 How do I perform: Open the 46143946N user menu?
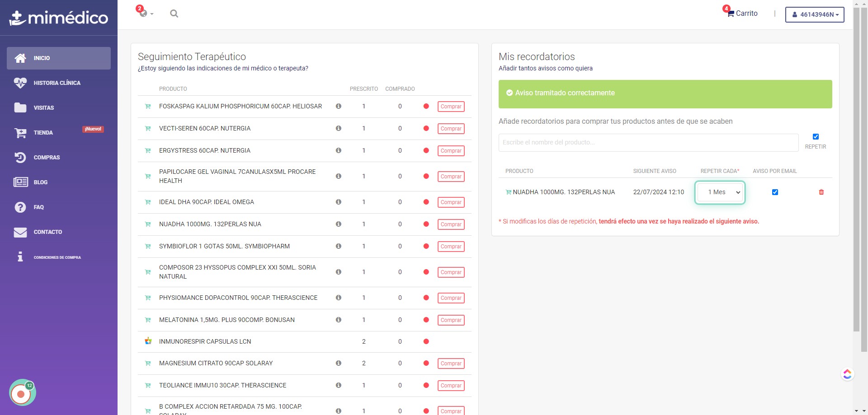815,14
